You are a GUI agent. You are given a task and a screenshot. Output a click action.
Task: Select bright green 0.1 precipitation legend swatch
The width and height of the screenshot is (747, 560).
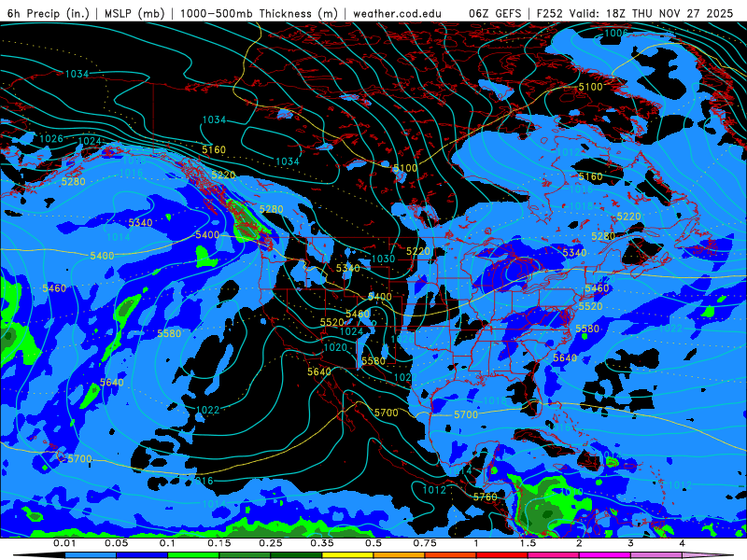pos(193,555)
